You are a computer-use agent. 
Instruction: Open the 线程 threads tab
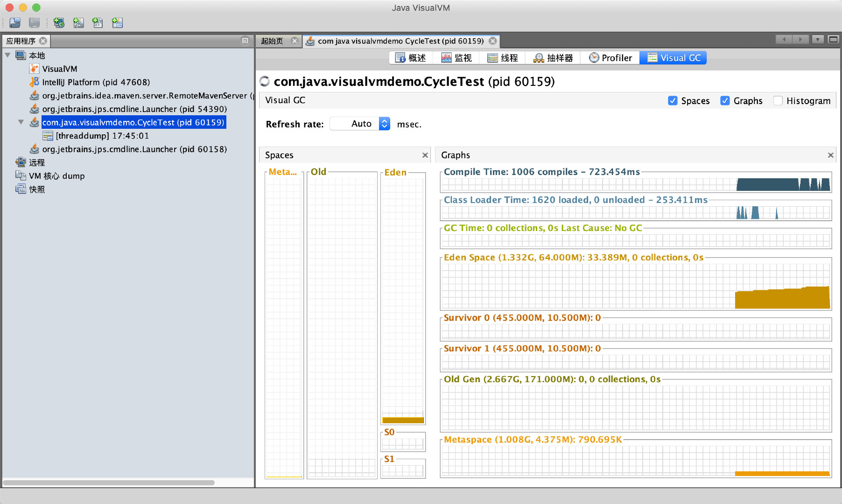503,58
